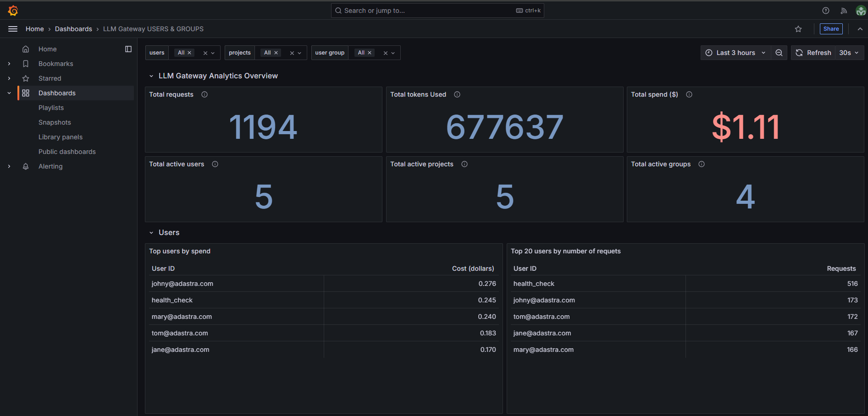This screenshot has width=868, height=416.
Task: Open the user group variable dropdown arrow
Action: pyautogui.click(x=393, y=53)
